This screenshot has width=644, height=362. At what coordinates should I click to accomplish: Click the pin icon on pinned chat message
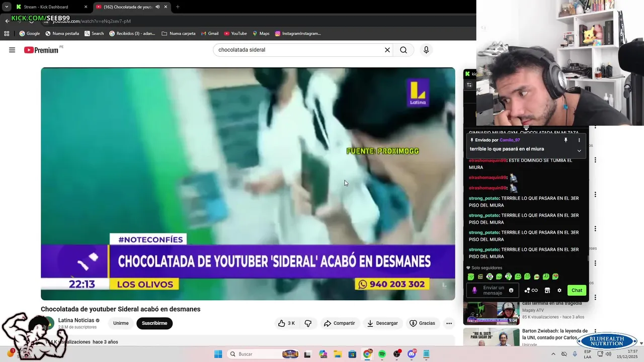click(566, 140)
